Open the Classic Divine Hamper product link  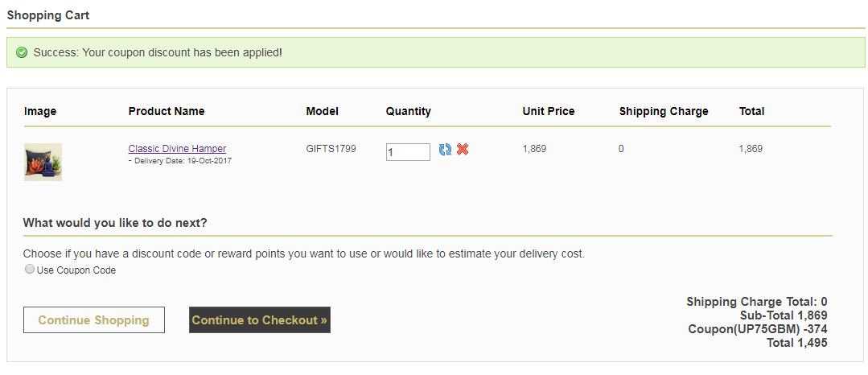click(177, 149)
